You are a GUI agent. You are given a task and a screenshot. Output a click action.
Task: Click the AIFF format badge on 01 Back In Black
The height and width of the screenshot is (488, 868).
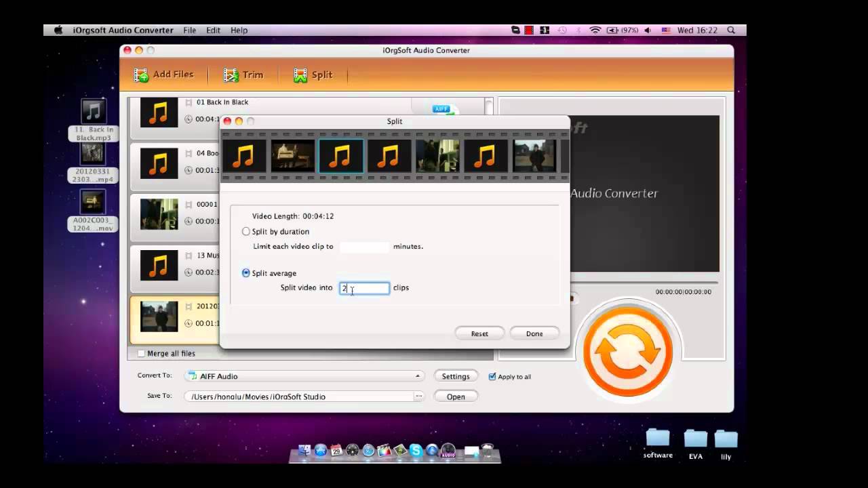(x=441, y=108)
